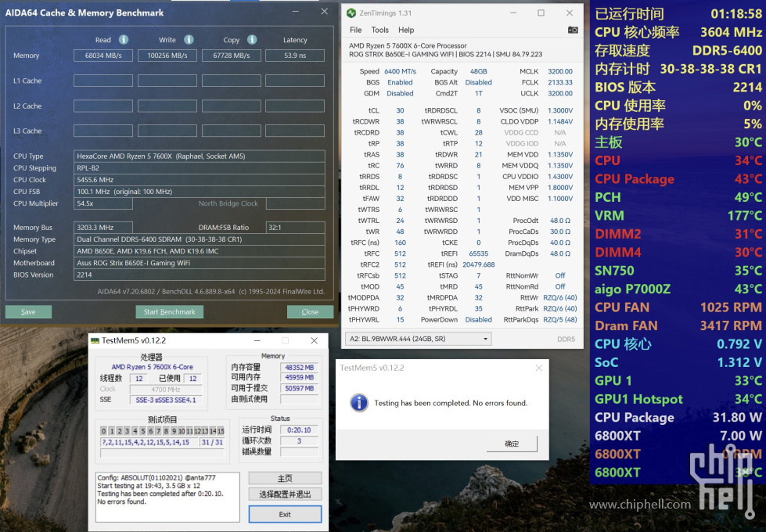Click the Memory Bus value 3203.3 MHz
766x532 pixels.
(103, 228)
